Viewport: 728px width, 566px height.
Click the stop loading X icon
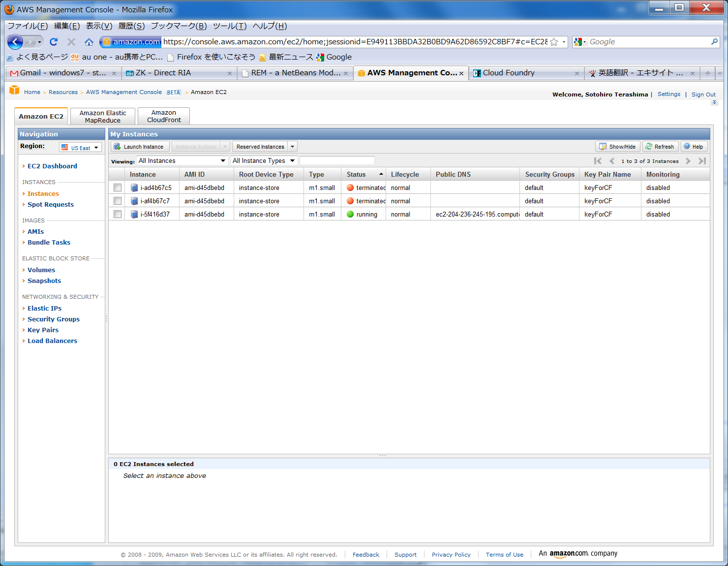coord(71,42)
